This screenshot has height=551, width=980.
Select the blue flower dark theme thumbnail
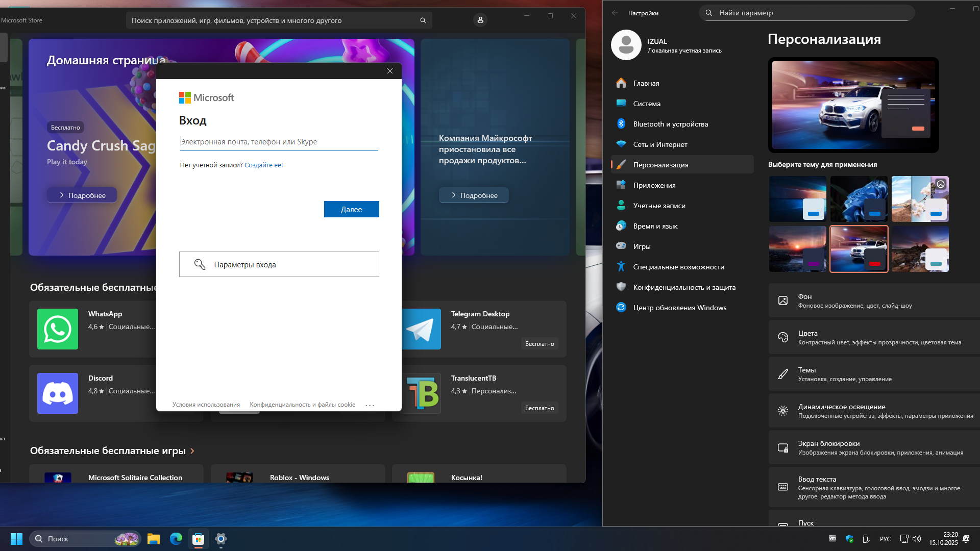[859, 199]
